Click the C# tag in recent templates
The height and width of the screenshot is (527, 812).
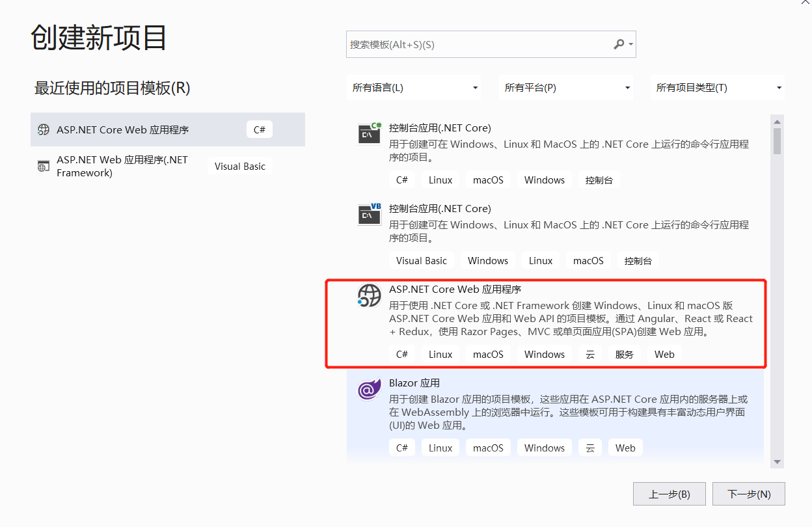click(260, 129)
